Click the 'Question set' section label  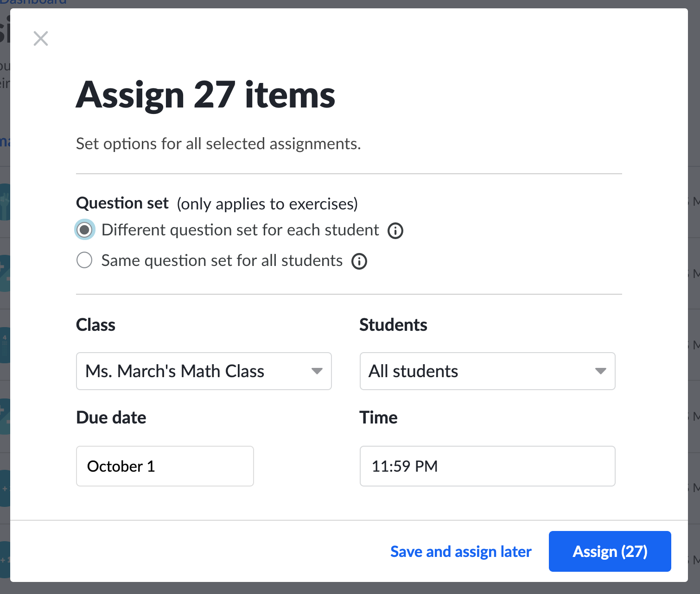pyautogui.click(x=122, y=203)
